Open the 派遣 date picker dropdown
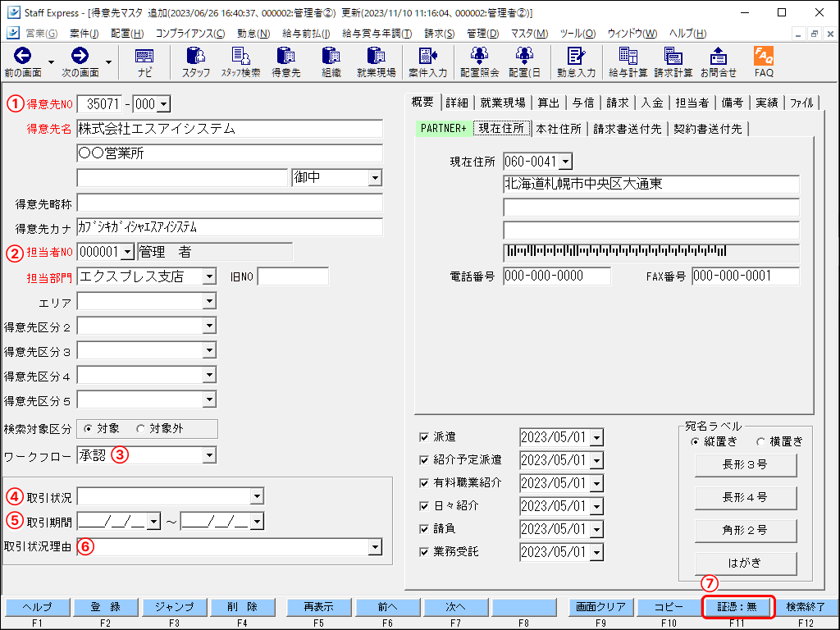This screenshot has width=840, height=630. [597, 438]
